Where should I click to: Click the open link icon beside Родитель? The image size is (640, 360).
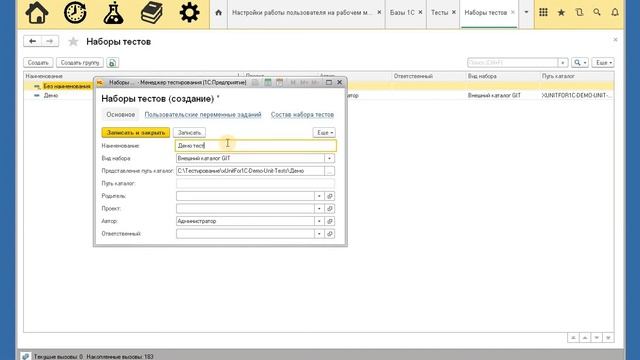click(330, 196)
